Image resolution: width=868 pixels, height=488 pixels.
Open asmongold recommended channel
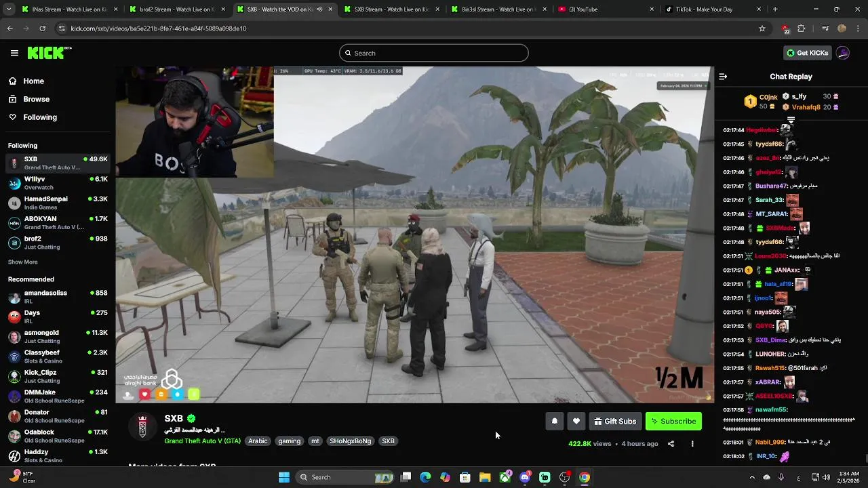click(x=58, y=337)
